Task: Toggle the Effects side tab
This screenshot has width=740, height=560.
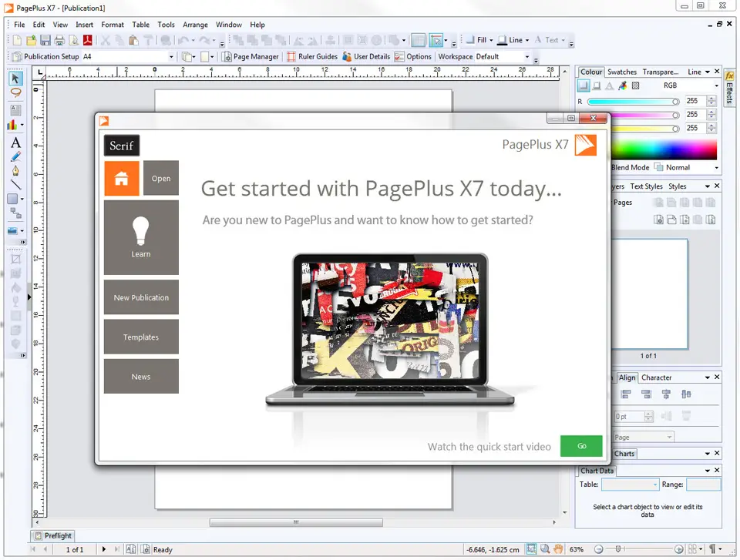Action: click(x=730, y=89)
